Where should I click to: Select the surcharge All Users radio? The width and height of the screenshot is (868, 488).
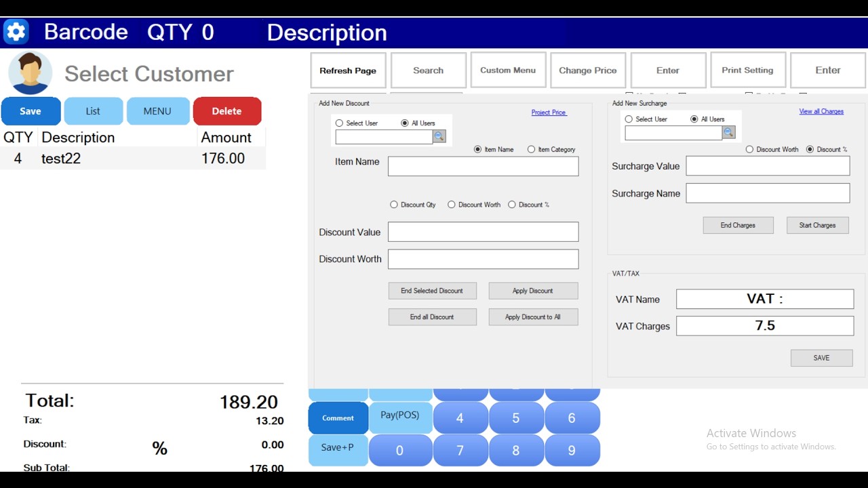tap(694, 119)
